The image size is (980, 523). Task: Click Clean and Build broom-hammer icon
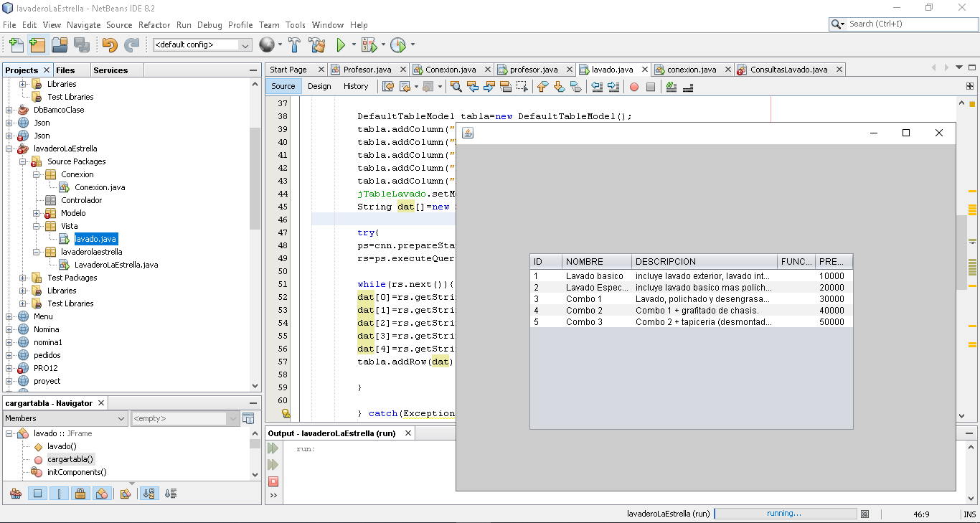[317, 45]
